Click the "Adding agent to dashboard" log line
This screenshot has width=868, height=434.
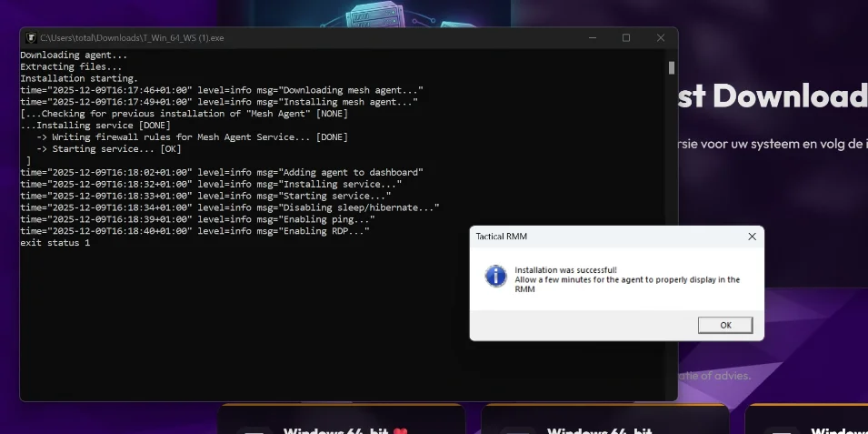point(222,172)
